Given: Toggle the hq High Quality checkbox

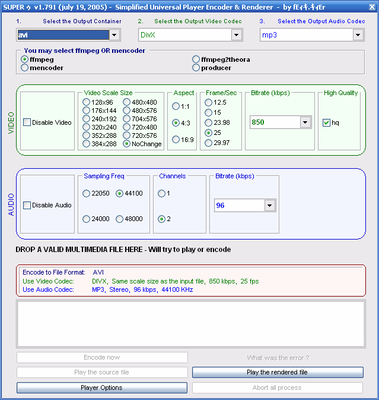Looking at the screenshot, I should (326, 123).
